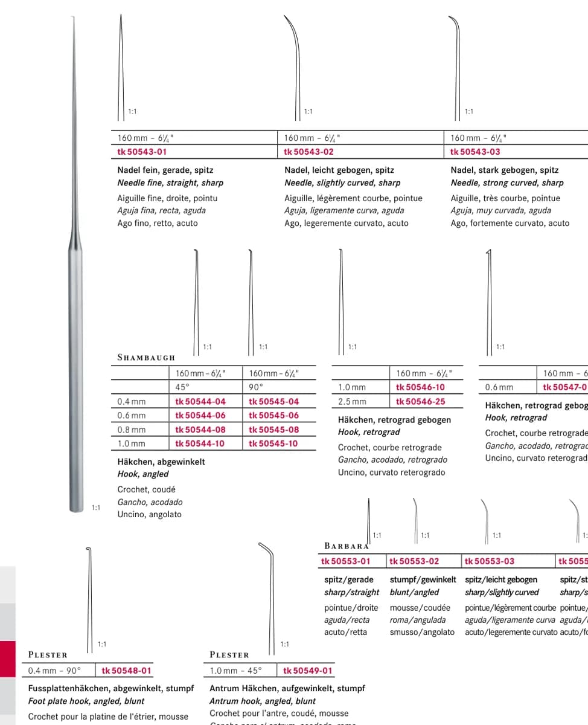This screenshot has width=588, height=725.
Task: Select product code tk 50543-02
Action: coord(308,152)
